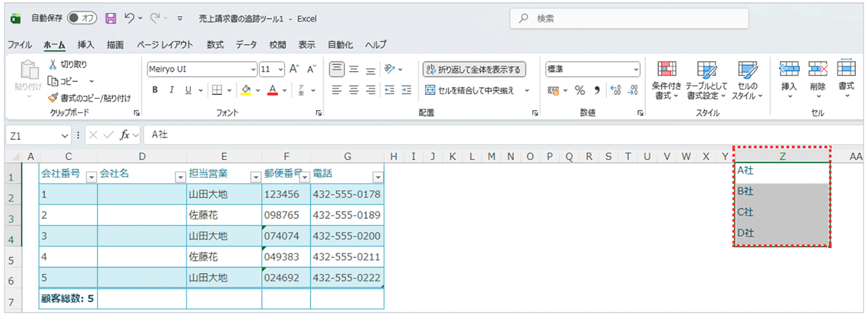
Task: Switch to the データ ribbon tab
Action: (x=246, y=44)
